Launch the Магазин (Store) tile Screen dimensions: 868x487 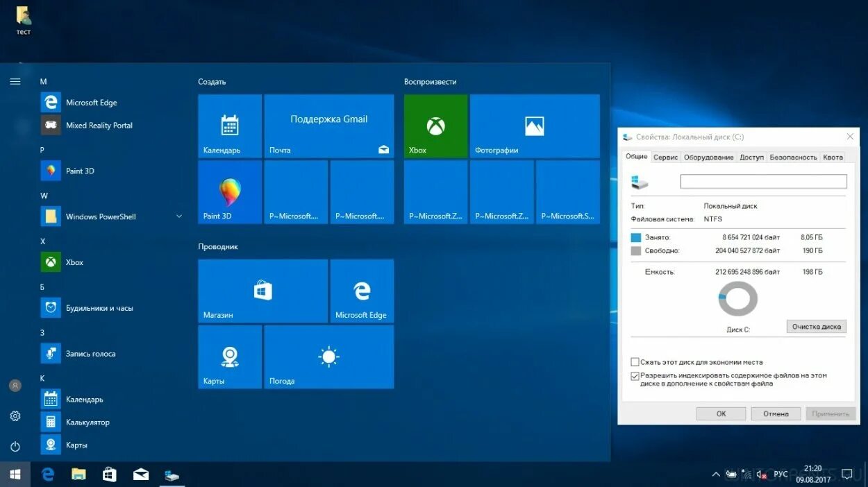tap(262, 291)
